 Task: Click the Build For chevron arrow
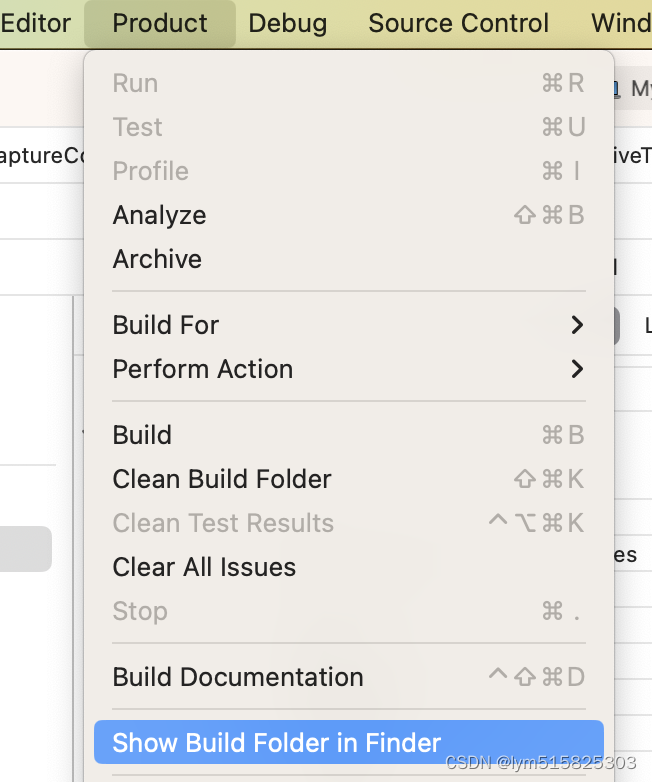[x=576, y=325]
